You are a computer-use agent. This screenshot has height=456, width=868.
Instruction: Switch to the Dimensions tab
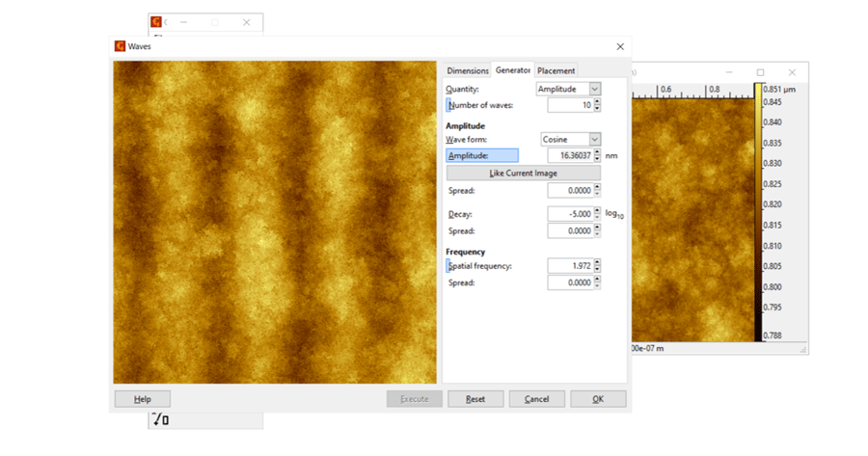468,70
